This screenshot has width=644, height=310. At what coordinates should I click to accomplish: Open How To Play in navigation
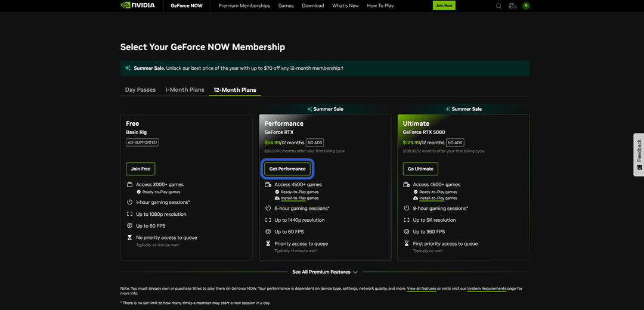click(380, 6)
